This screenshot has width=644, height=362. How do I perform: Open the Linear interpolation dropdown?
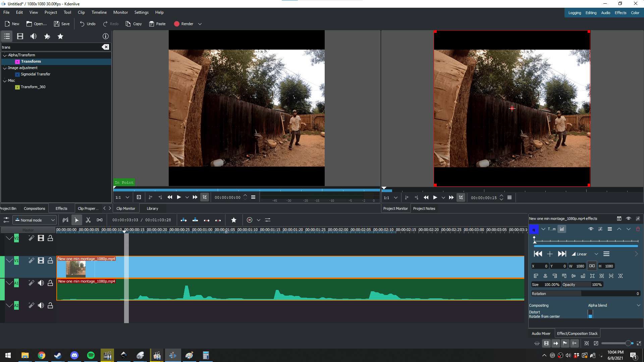(596, 254)
